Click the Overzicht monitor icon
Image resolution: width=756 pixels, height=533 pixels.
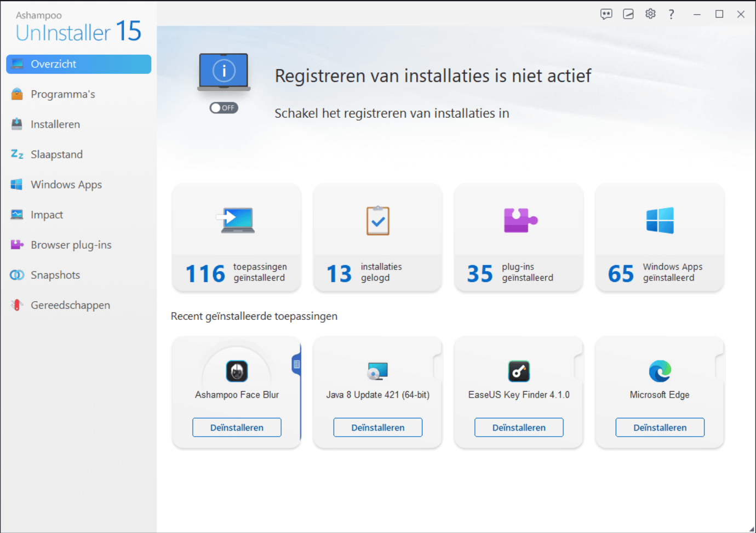[17, 64]
